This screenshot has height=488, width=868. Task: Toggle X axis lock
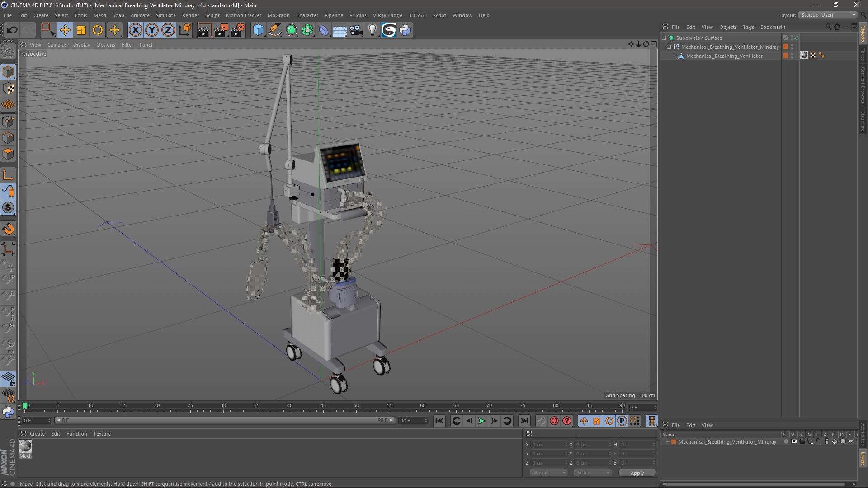(135, 30)
